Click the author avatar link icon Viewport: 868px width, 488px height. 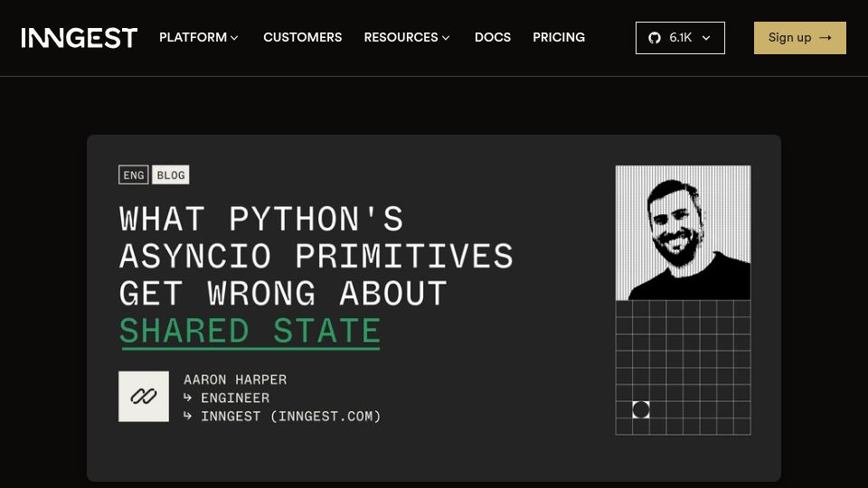(144, 396)
